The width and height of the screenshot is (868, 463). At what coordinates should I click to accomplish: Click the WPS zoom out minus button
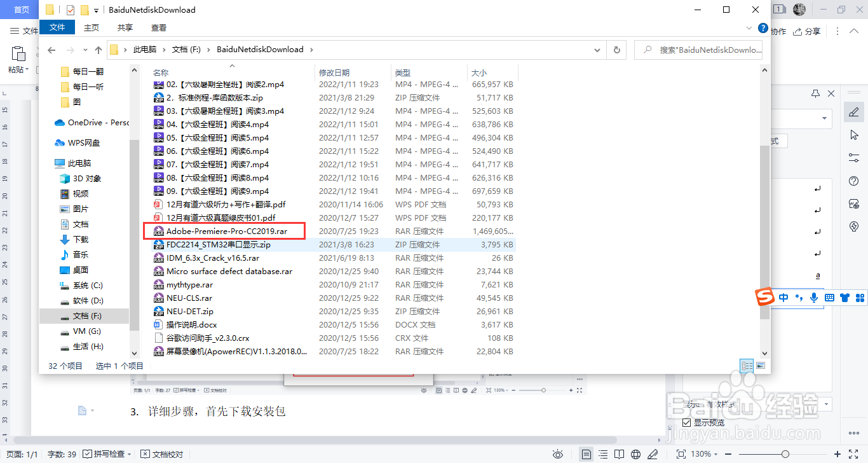(x=727, y=454)
